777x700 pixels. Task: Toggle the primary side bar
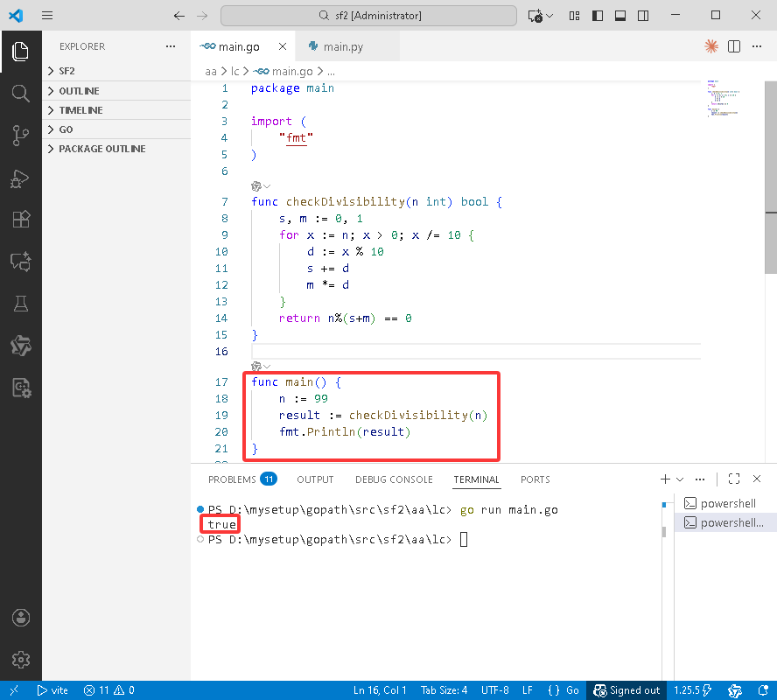(x=598, y=16)
